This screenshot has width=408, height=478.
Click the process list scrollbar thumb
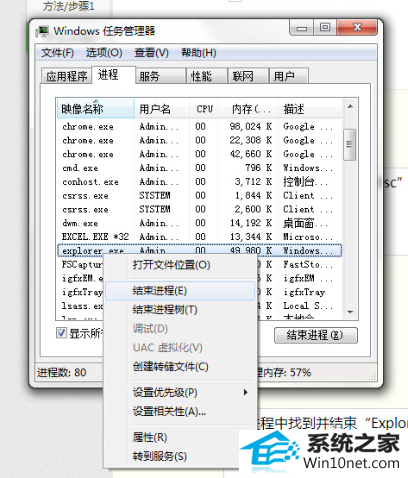[350, 144]
